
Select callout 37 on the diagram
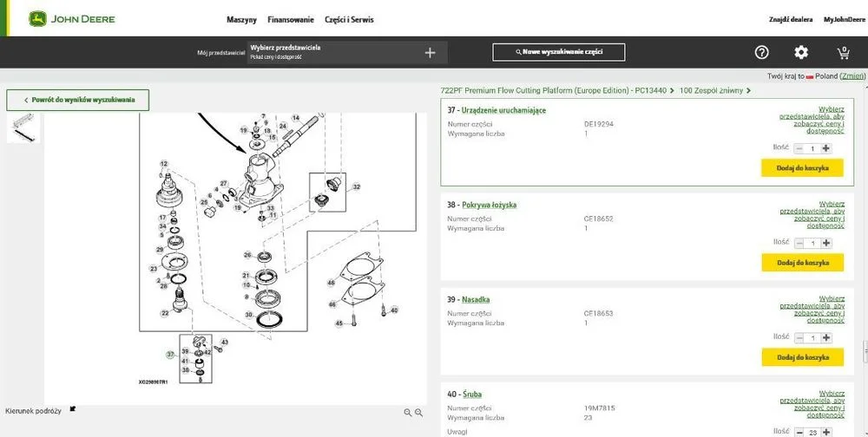coord(170,355)
